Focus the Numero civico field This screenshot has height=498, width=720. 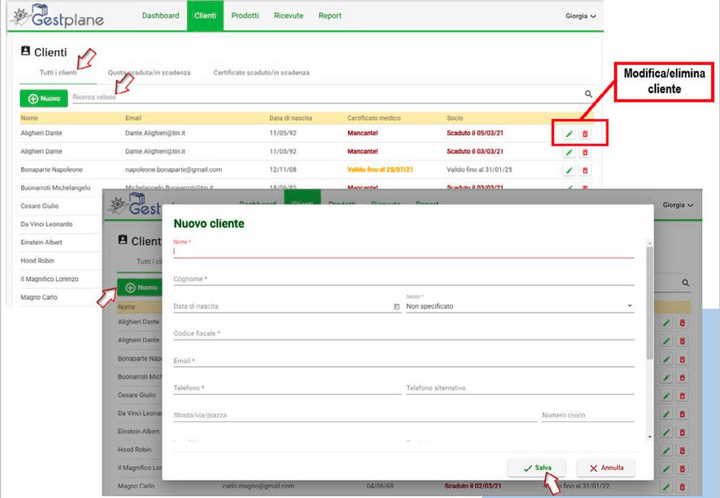[x=588, y=415]
